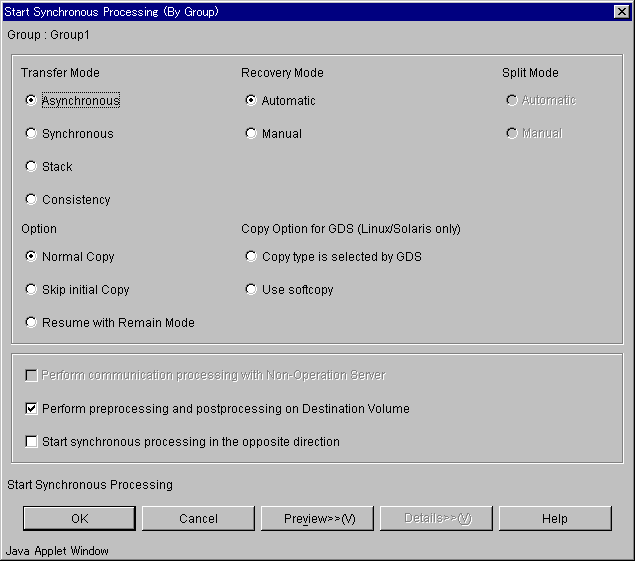Choose Skip initial Copy option
The image size is (635, 561).
coord(31,290)
